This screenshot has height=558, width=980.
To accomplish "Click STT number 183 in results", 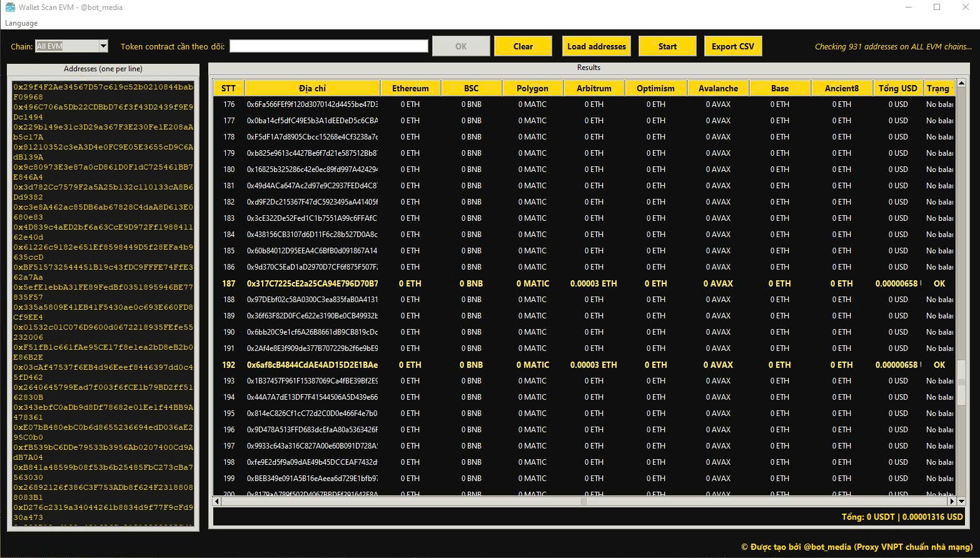I will tap(229, 218).
